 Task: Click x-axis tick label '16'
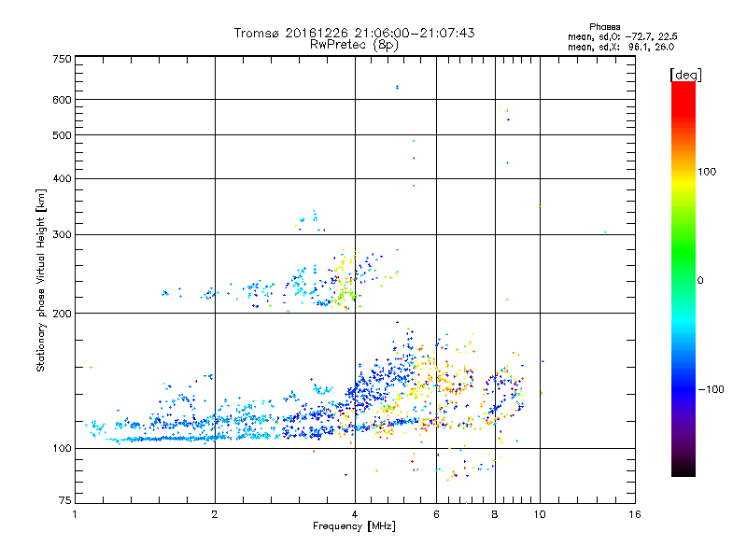(x=635, y=514)
